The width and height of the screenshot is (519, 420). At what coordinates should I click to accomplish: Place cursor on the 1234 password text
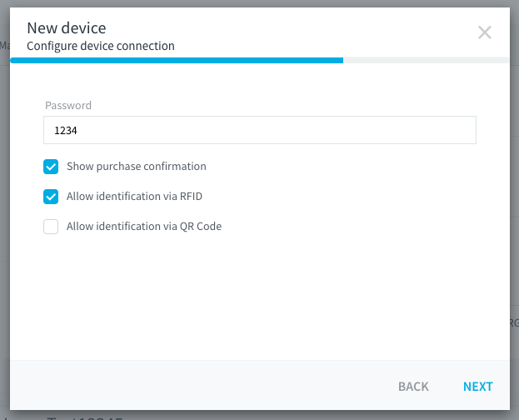[x=66, y=131]
